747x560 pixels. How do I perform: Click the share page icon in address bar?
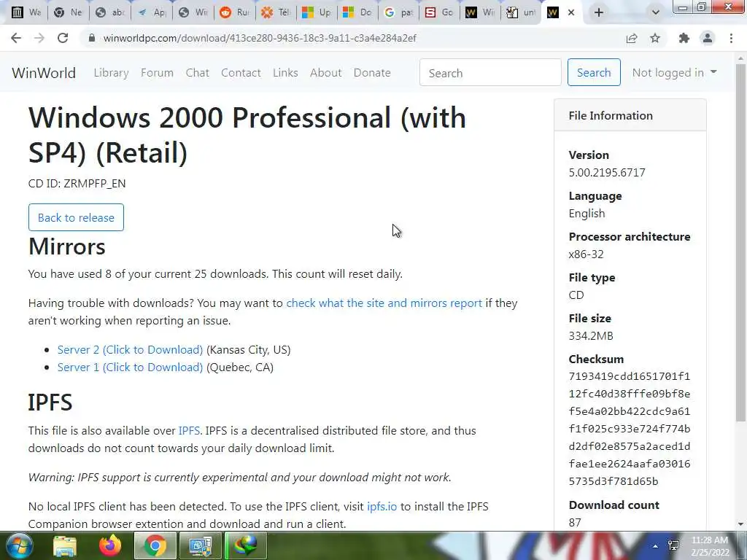pos(632,38)
